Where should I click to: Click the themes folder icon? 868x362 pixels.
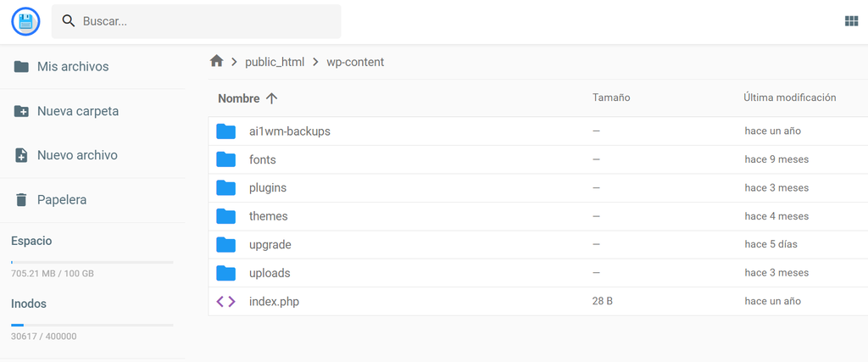click(225, 216)
